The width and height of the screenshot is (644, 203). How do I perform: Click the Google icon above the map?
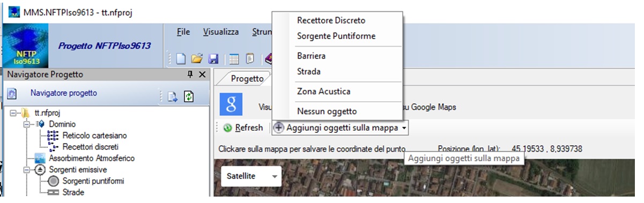tap(231, 104)
